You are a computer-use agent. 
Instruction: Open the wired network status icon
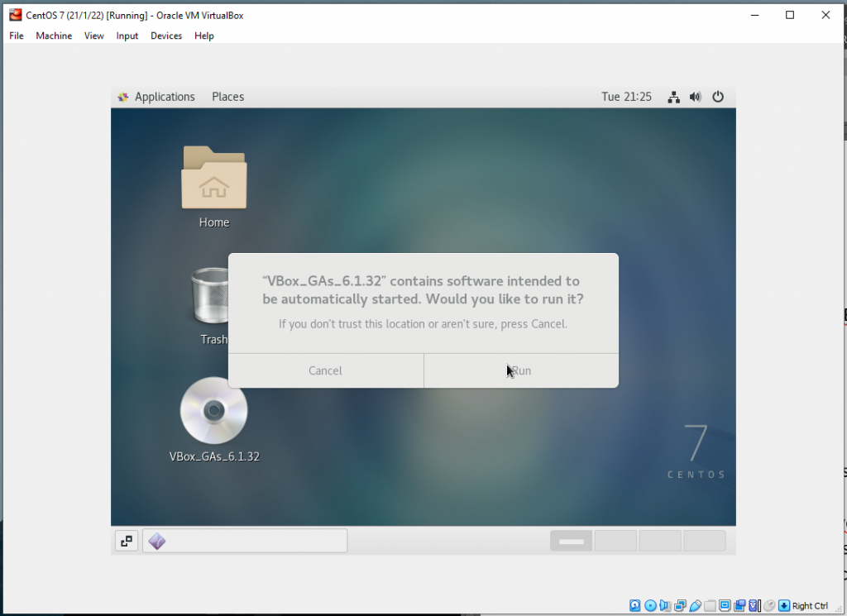[673, 98]
